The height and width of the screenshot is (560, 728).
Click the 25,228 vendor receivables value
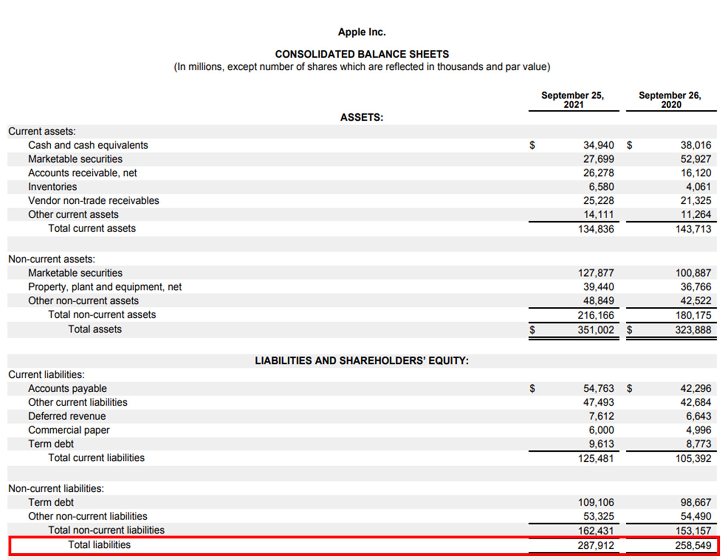point(598,201)
